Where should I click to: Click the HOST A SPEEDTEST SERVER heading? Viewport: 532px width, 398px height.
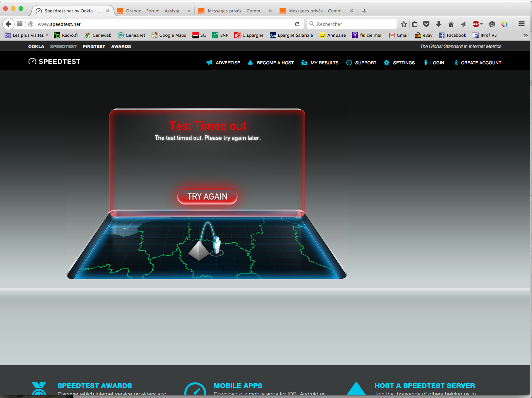(x=425, y=386)
